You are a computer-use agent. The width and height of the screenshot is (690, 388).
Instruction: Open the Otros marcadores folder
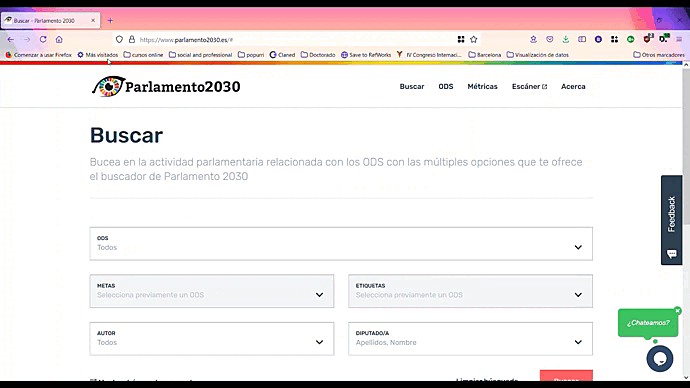click(659, 55)
